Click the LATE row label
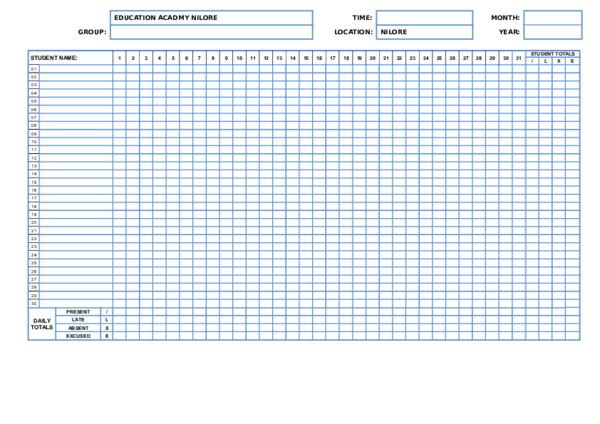 [78, 320]
